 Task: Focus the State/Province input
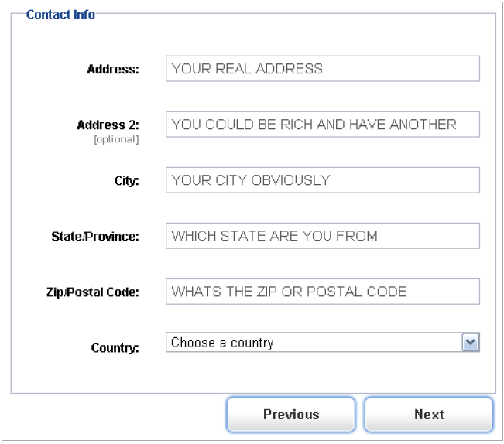coord(322,236)
